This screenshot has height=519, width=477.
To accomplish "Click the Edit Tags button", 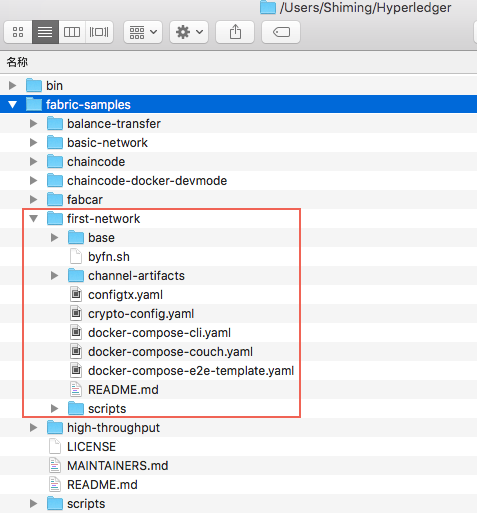I will [x=281, y=32].
